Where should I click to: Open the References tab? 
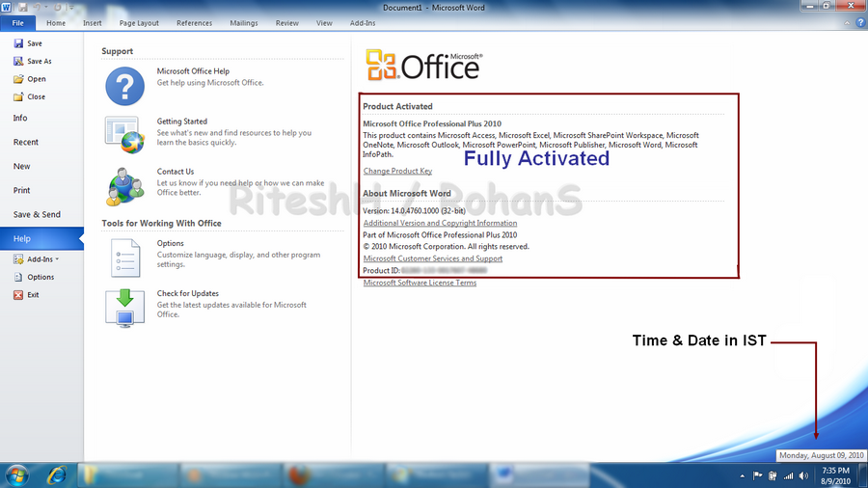(x=194, y=23)
